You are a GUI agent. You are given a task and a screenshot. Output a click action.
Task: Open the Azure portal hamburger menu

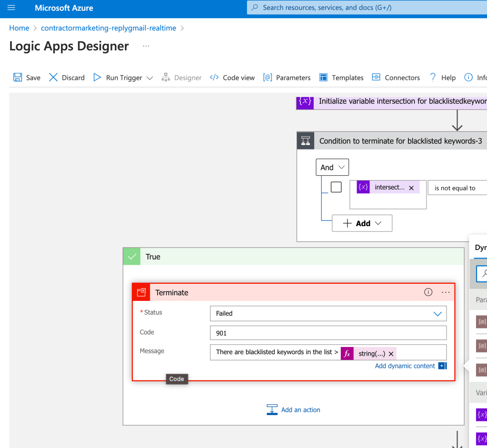[x=11, y=8]
